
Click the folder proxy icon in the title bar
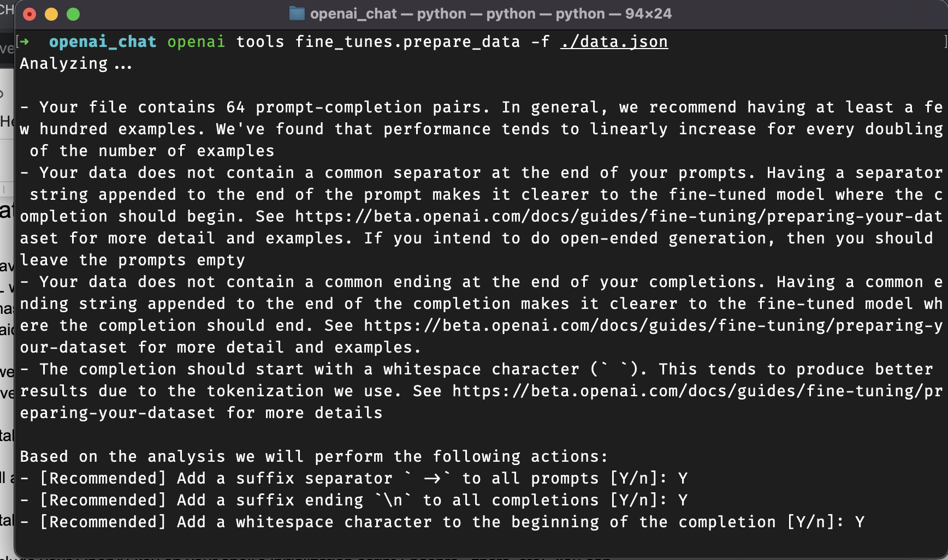click(295, 13)
